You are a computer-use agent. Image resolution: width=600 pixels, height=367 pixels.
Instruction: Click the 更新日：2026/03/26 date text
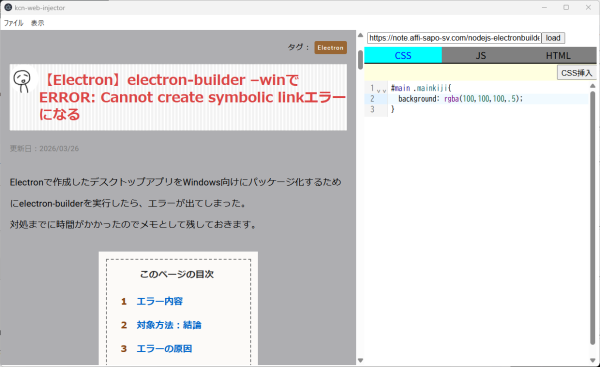pyautogui.click(x=44, y=148)
